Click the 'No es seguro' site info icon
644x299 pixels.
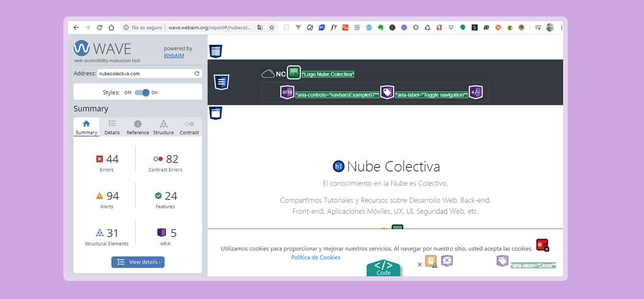coord(126,27)
